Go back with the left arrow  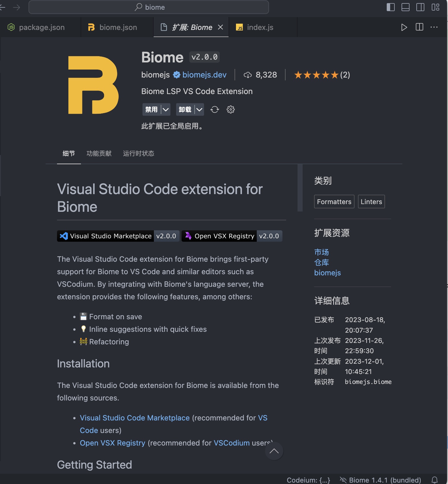tap(2, 7)
